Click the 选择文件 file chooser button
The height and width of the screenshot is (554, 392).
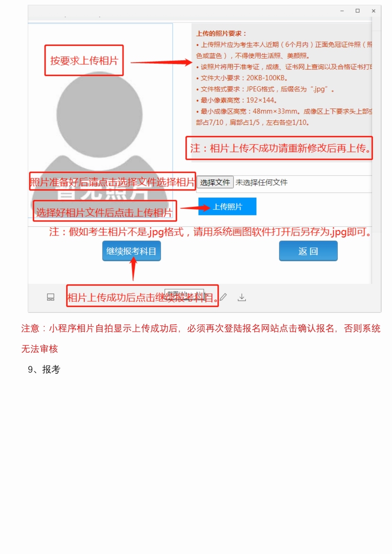tap(215, 182)
